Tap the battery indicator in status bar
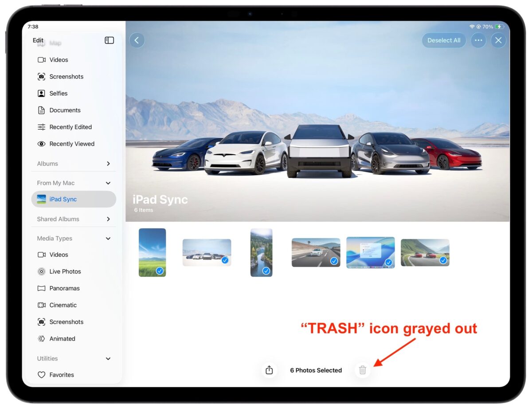 tap(500, 27)
